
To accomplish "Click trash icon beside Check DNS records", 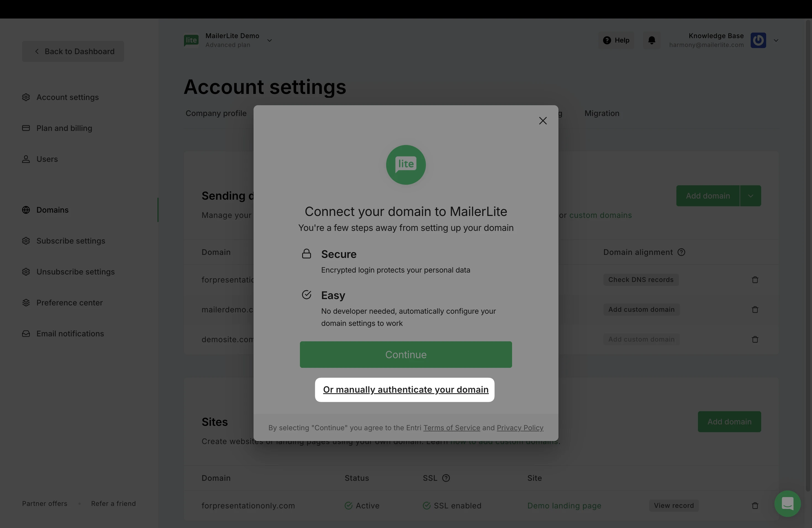I will (x=755, y=280).
